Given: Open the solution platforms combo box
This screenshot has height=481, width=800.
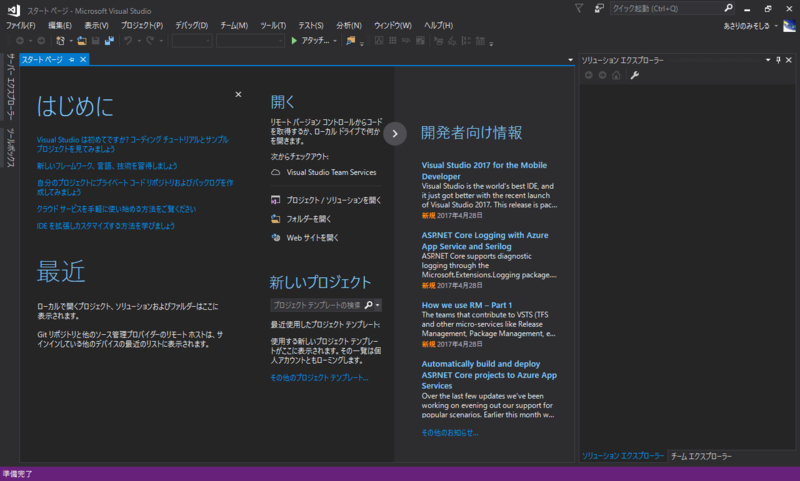Looking at the screenshot, I should point(250,41).
